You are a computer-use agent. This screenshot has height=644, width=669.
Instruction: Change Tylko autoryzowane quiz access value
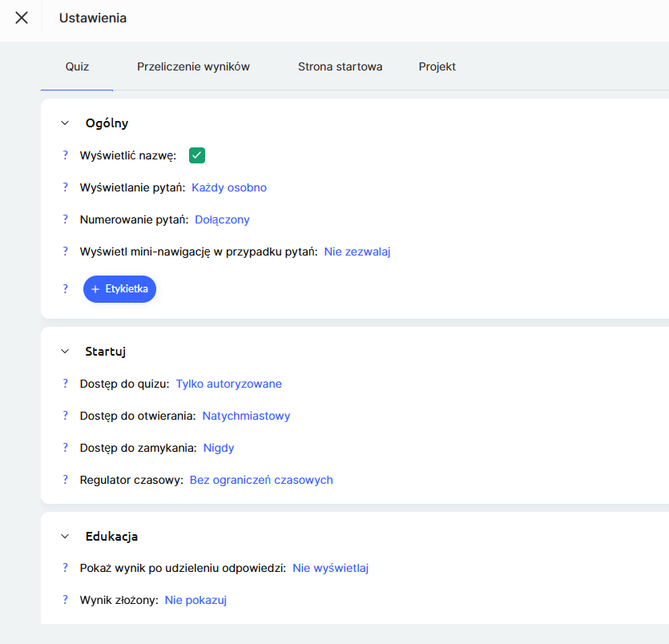coord(228,384)
